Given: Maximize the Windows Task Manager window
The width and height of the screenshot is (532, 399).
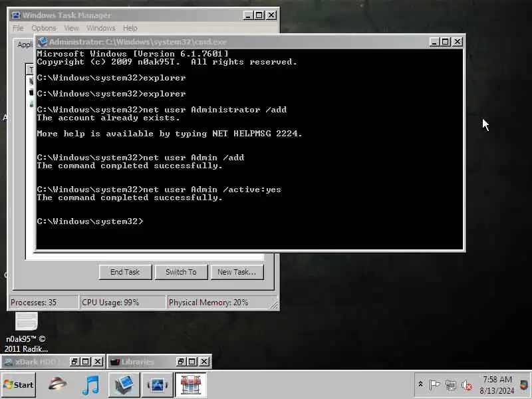Looking at the screenshot, I should pos(259,15).
